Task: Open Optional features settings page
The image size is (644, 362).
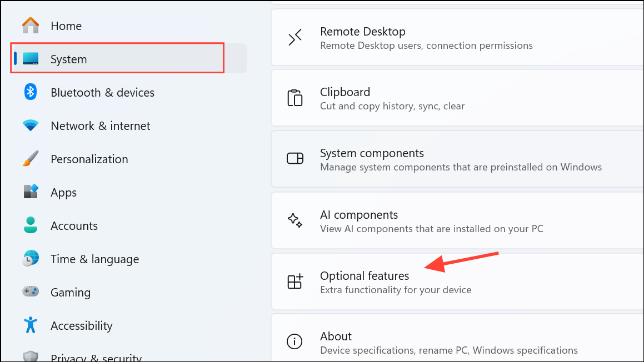Action: click(x=457, y=282)
